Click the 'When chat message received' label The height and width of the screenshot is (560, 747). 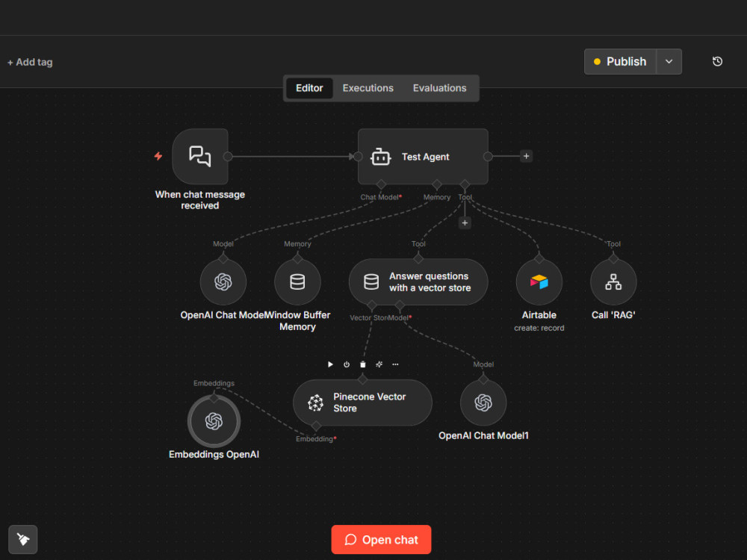pos(200,200)
